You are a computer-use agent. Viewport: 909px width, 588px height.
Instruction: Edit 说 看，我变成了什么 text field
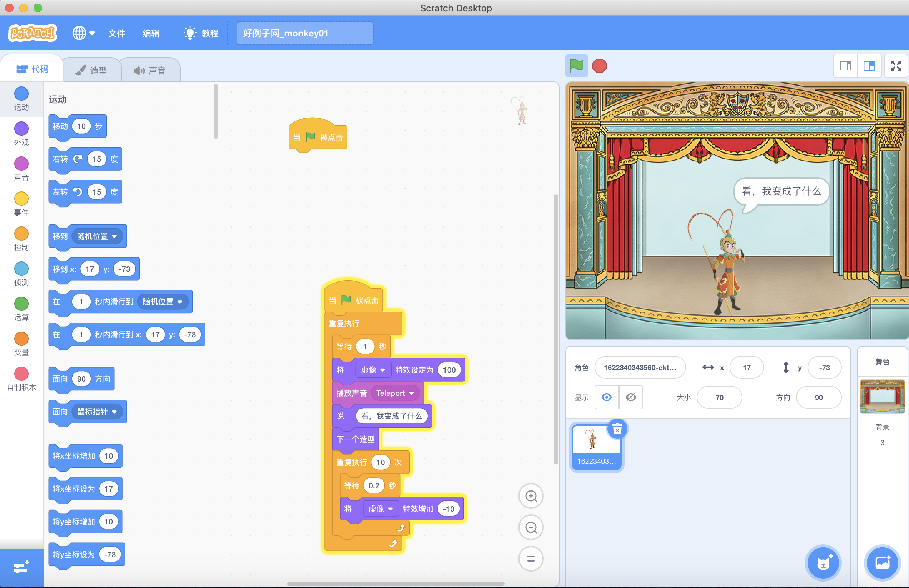pos(392,416)
